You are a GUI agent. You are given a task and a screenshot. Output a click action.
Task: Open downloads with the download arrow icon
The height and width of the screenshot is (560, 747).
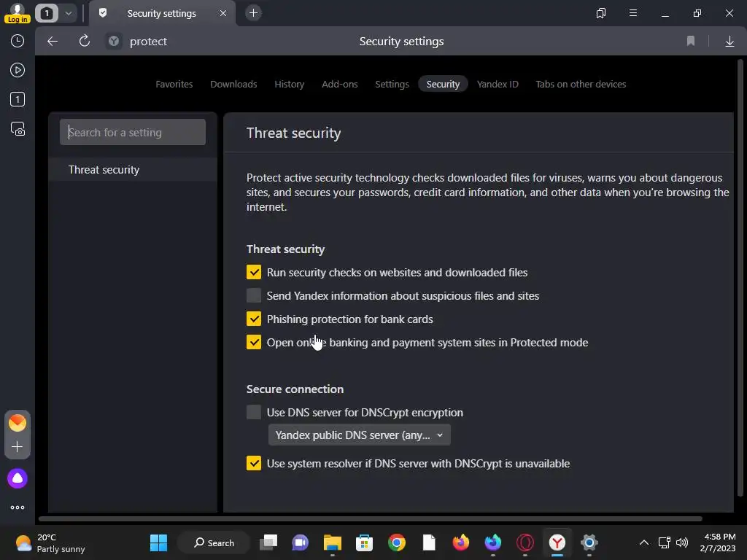pos(729,42)
